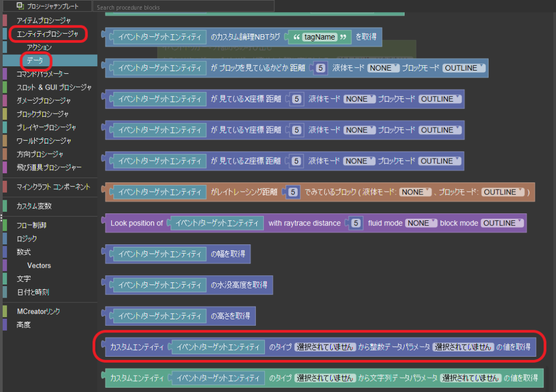The image size is (556, 392).
Task: Select the カスタム変数 category
Action: click(34, 206)
